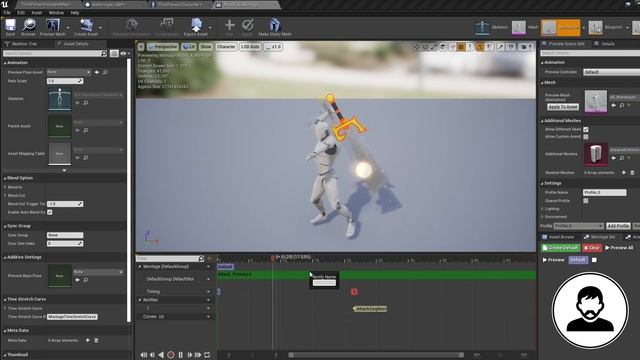This screenshot has width=640, height=360.
Task: Click the search icon in Asset Details search
Action: pyautogui.click(x=104, y=53)
